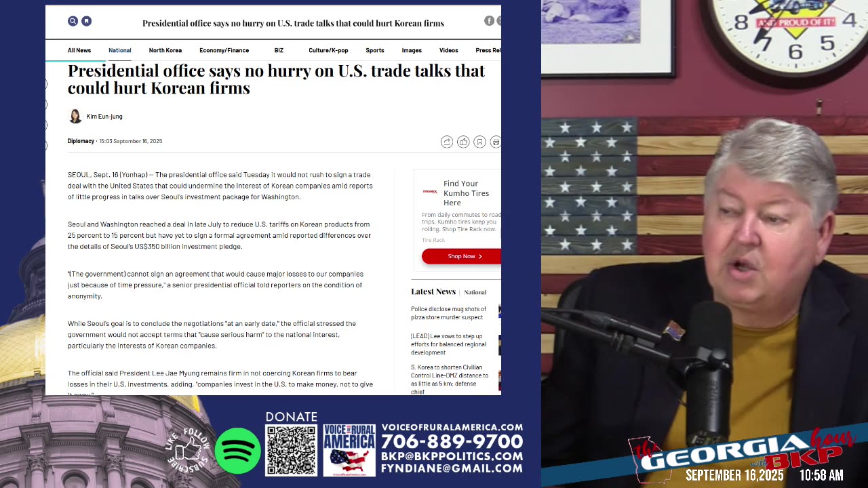Click the Shop Now ad button

(461, 256)
